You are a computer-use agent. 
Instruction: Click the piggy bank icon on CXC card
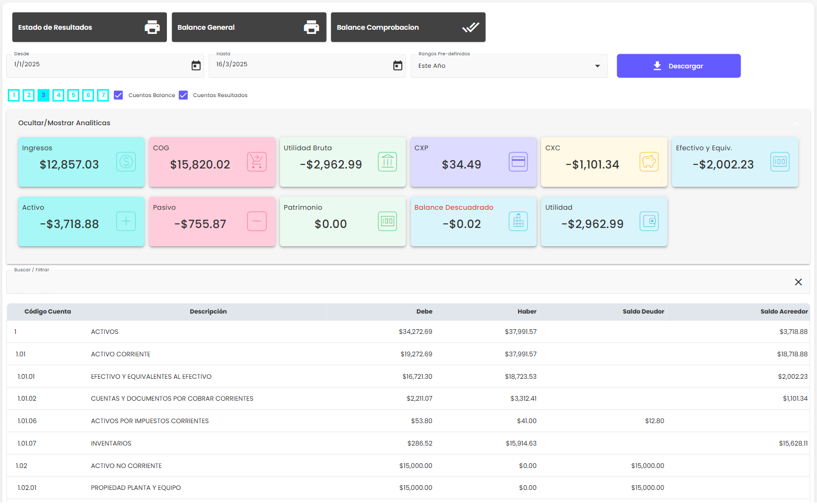pos(648,162)
